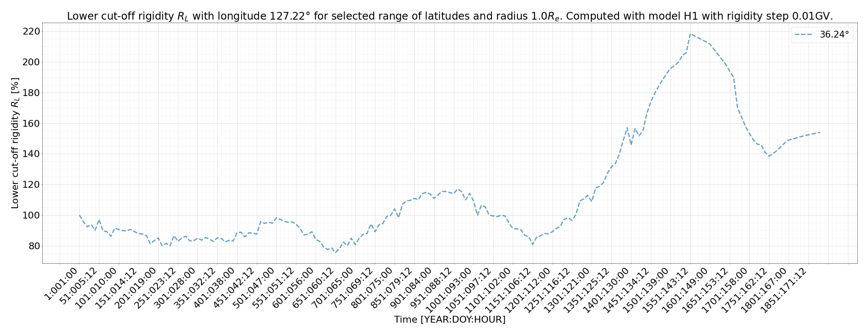Click y-axis tick value 220
The image size is (868, 335).
(32, 32)
